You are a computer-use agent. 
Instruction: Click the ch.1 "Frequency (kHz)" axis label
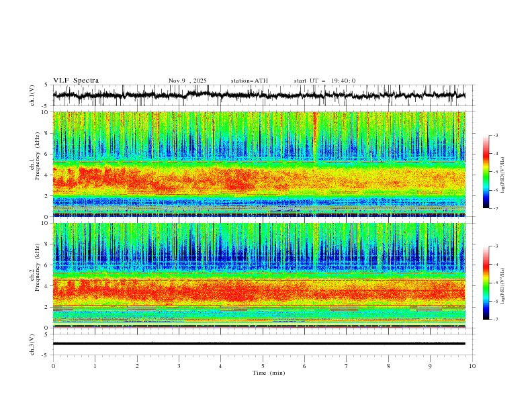click(x=37, y=155)
